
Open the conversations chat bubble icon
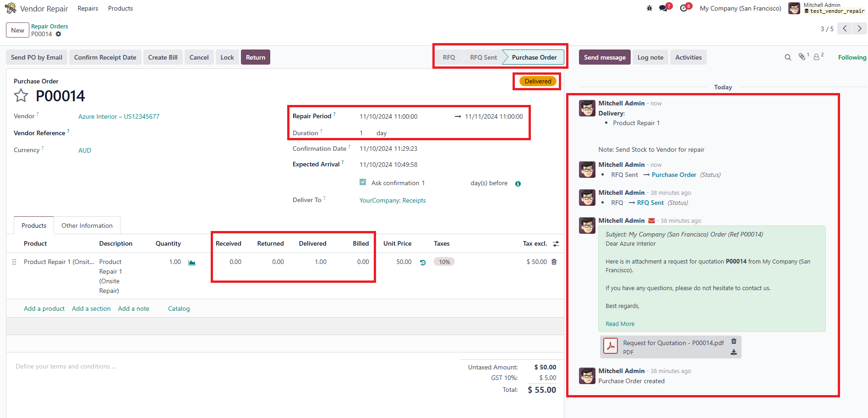[x=663, y=8]
